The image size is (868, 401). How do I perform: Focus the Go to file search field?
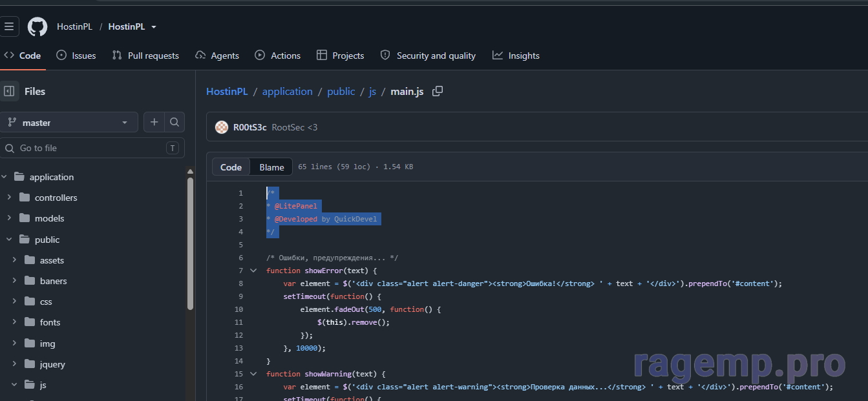coord(92,148)
